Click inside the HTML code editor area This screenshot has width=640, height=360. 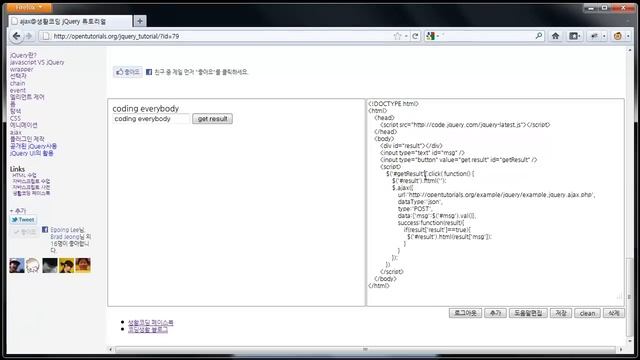[496, 202]
